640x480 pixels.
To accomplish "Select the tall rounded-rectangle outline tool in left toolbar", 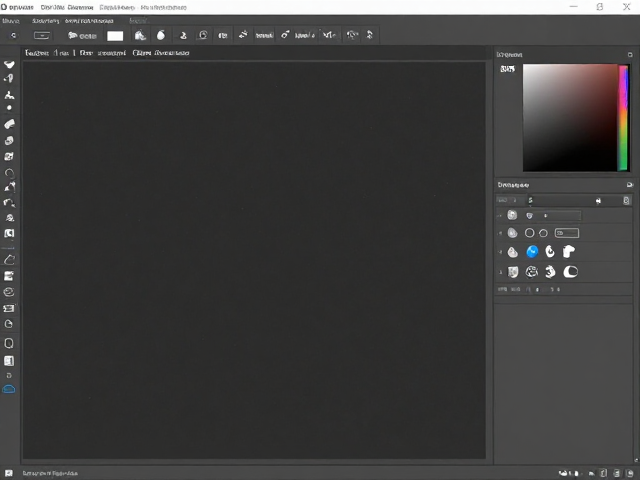I will tap(9, 343).
